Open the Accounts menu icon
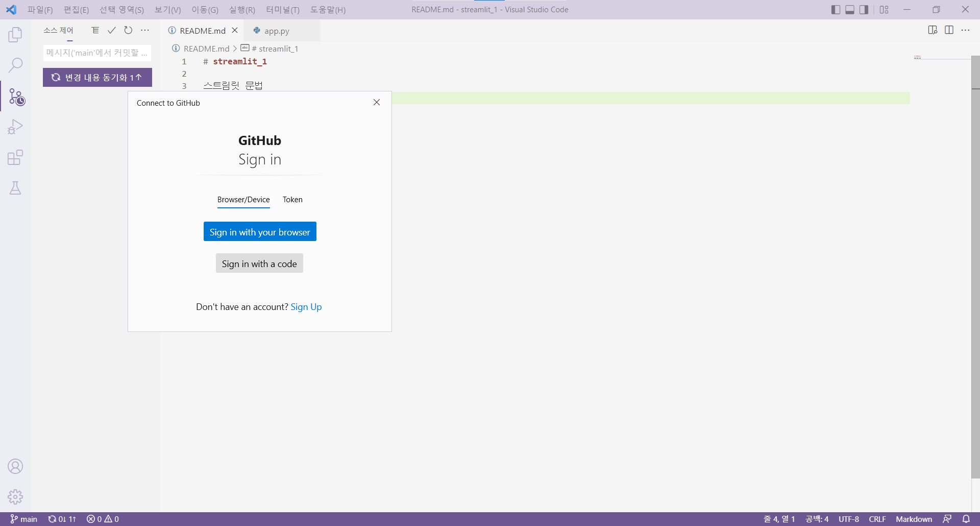Viewport: 980px width, 526px height. (x=15, y=466)
